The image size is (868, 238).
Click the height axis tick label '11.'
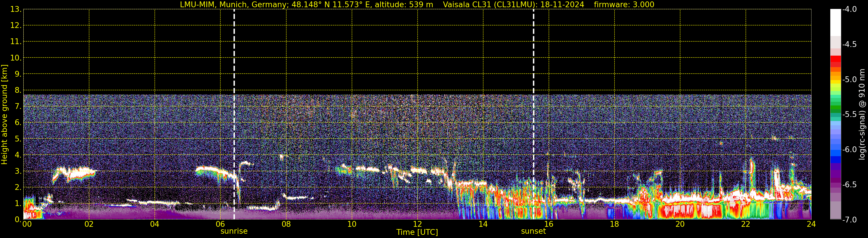pyautogui.click(x=16, y=42)
